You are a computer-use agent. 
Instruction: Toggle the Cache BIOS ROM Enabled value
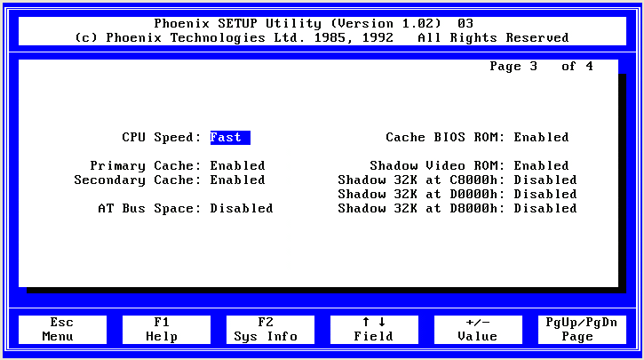tap(541, 137)
